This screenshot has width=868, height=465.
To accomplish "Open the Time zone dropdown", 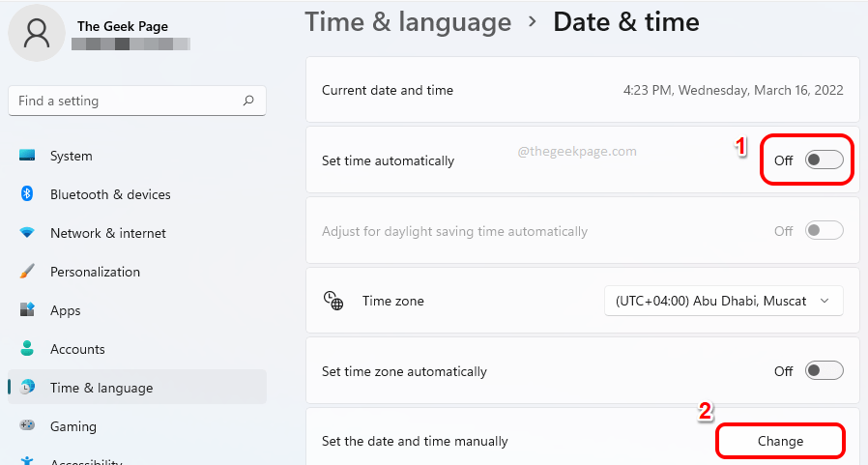I will [723, 301].
